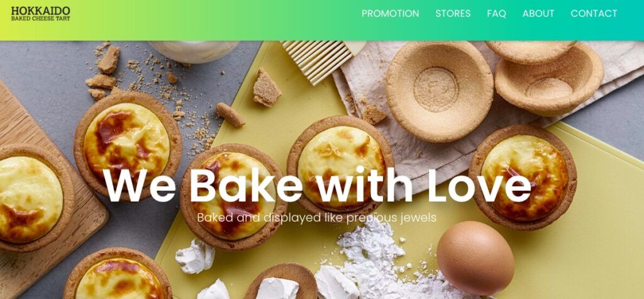The height and width of the screenshot is (299, 644).
Task: Click the "Baked and displayed like precious jewels" subtitle
Action: click(317, 218)
